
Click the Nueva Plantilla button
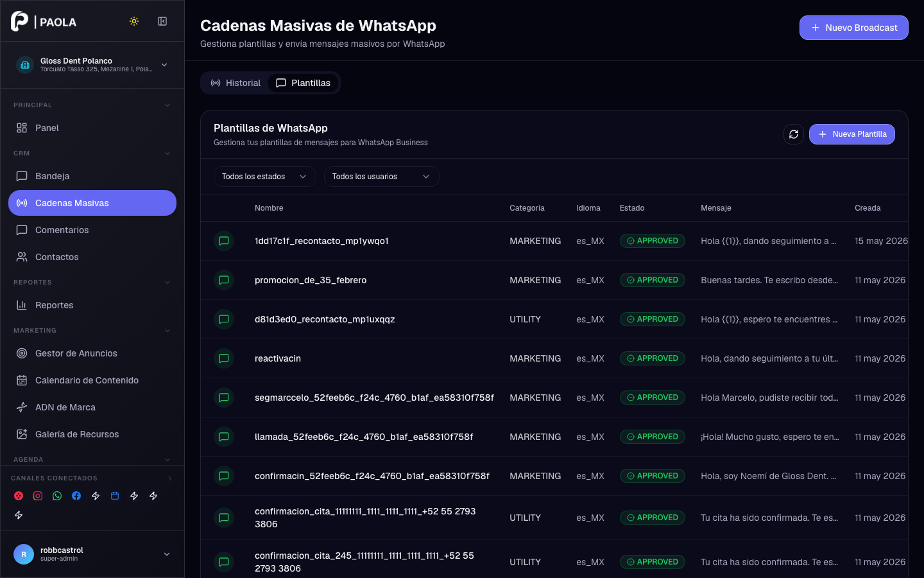point(851,134)
